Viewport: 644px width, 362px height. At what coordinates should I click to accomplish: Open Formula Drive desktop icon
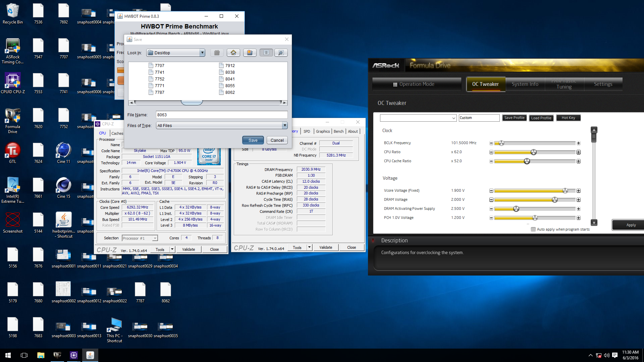pos(13,121)
